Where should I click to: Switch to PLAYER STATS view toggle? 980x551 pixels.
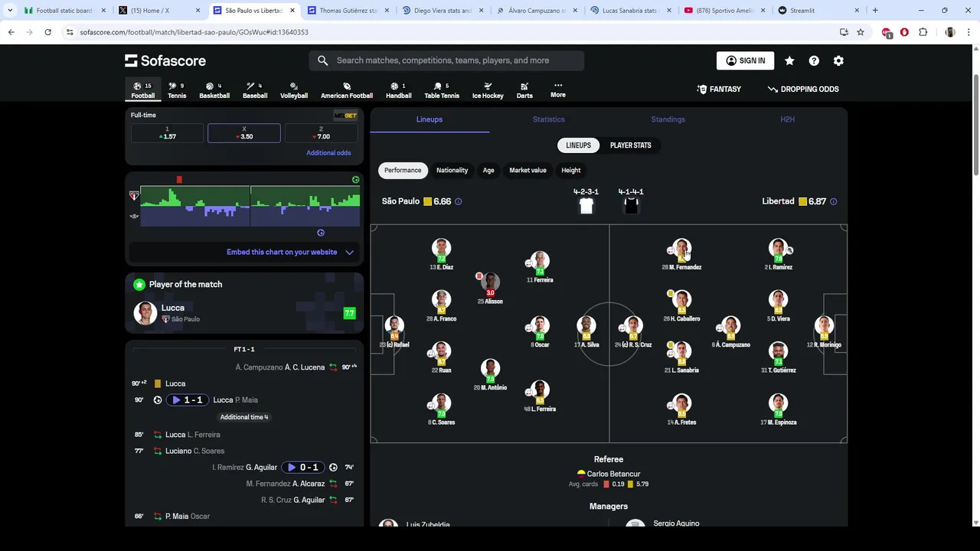click(x=631, y=145)
